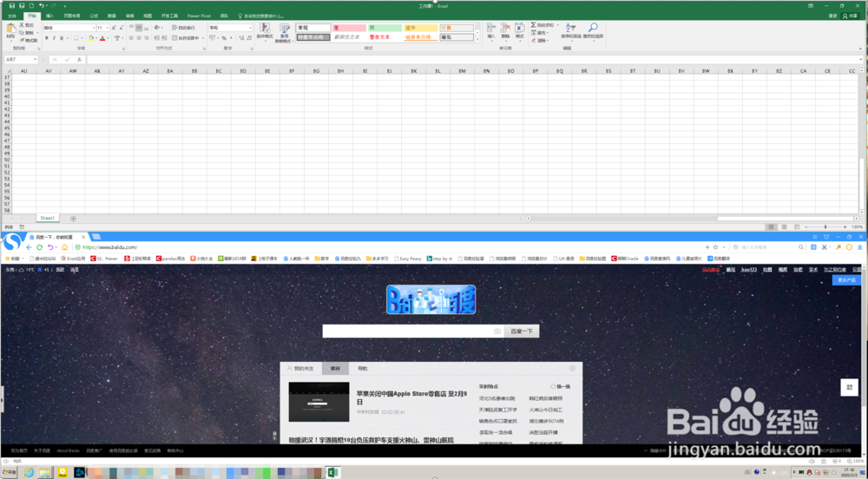Image resolution: width=868 pixels, height=479 pixels.
Task: Apply bold formatting in Excel
Action: pos(47,38)
